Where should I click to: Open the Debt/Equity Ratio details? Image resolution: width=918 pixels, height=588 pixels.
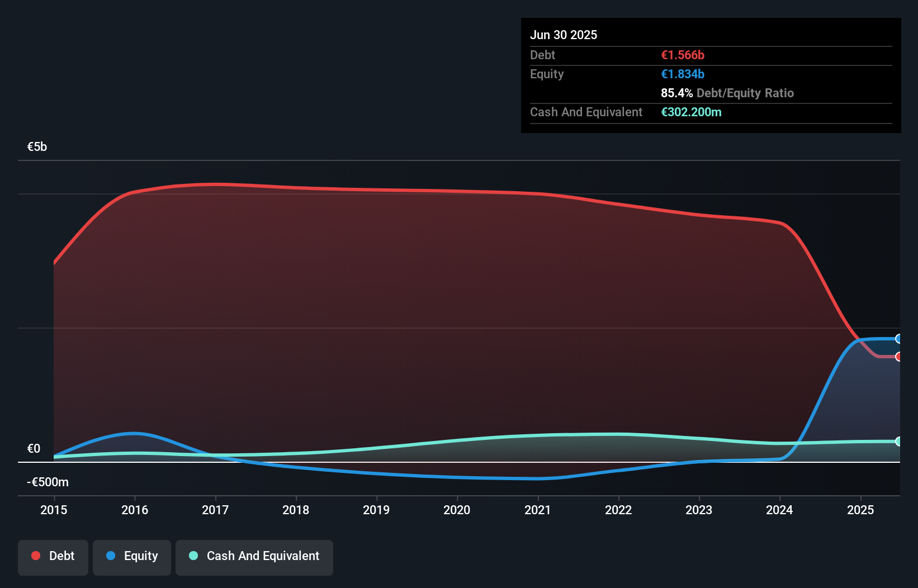pyautogui.click(x=727, y=93)
